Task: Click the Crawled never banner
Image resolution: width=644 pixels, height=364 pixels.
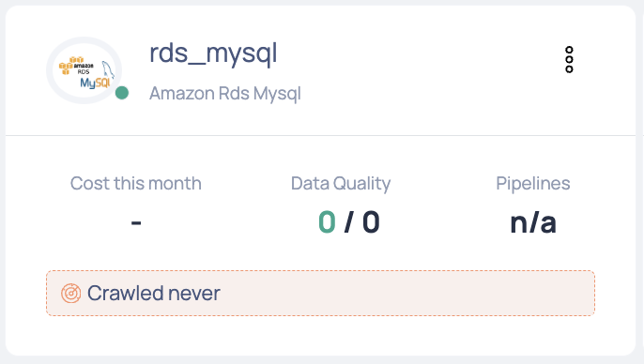Action: 320,293
